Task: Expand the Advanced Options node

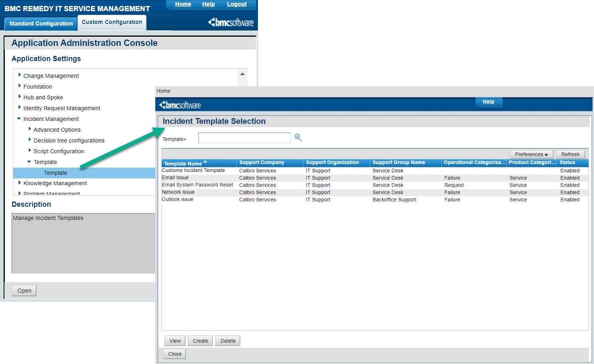Action: point(30,129)
